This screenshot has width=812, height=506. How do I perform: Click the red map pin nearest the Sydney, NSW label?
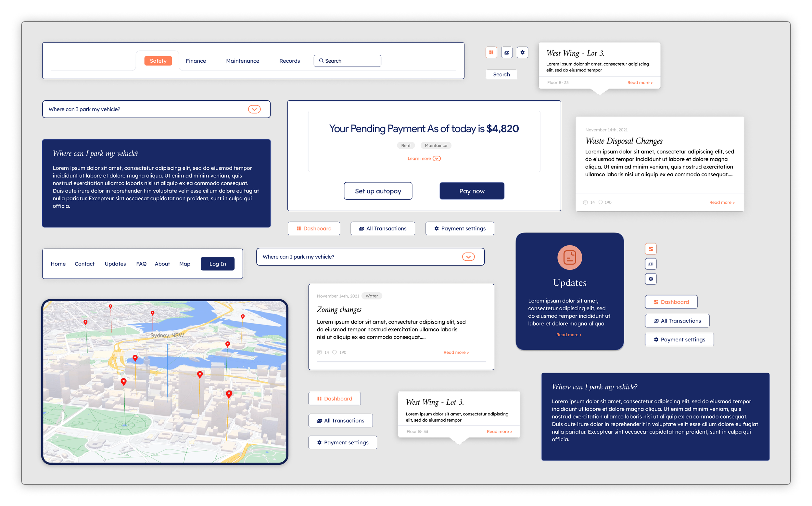(x=152, y=313)
